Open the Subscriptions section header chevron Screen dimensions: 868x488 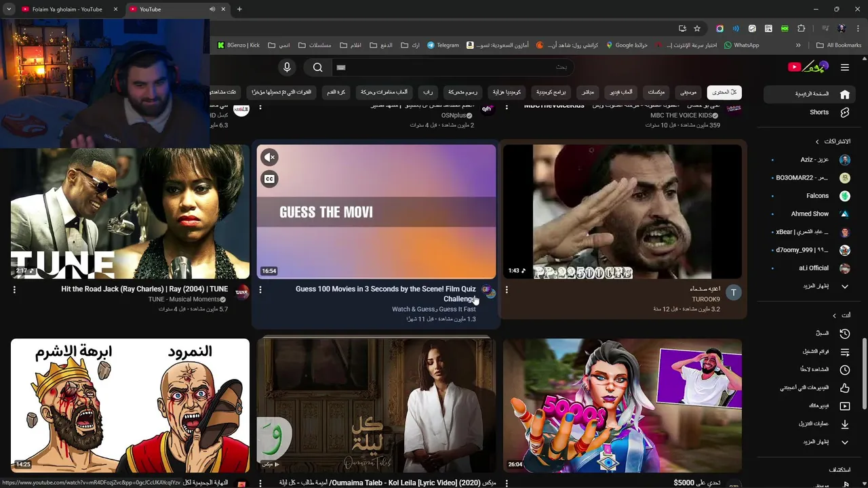click(817, 141)
